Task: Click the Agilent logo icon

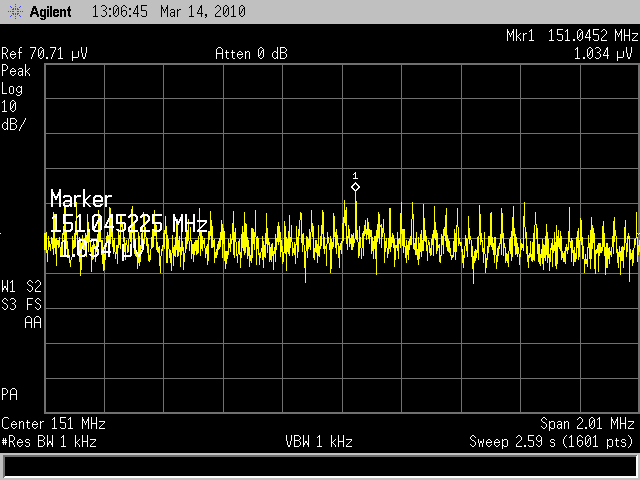Action: (14, 14)
